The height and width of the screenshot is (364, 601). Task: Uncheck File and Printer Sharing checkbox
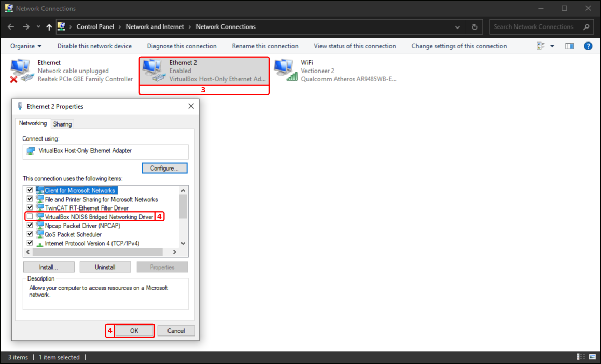tap(30, 199)
